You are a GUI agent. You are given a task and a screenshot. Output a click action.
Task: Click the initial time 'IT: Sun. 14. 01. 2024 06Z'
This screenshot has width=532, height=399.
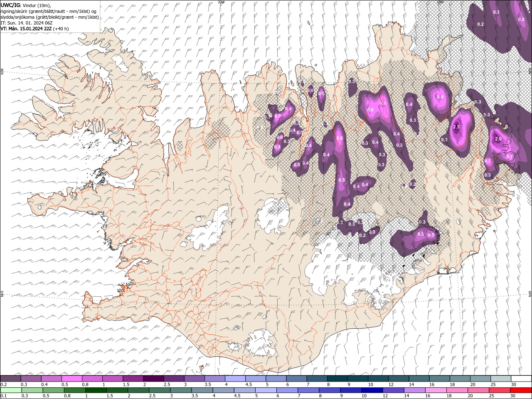coord(26,23)
